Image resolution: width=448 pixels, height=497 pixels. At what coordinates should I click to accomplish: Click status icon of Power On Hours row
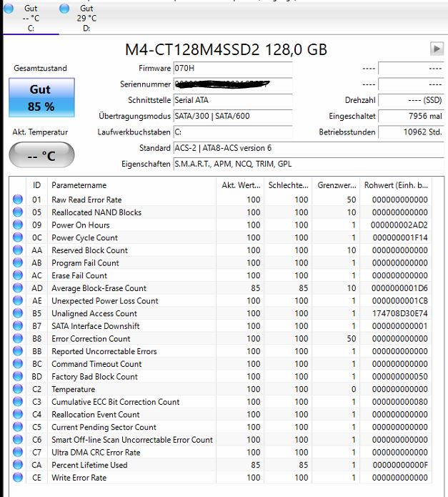point(18,225)
